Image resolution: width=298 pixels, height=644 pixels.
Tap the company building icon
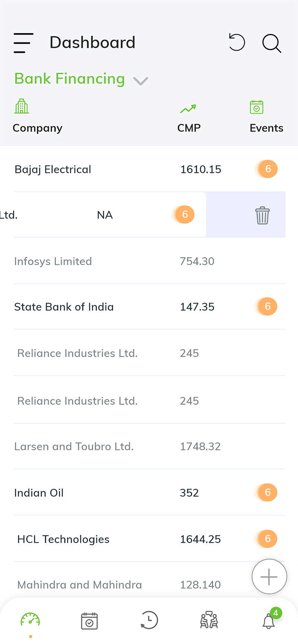tap(22, 106)
